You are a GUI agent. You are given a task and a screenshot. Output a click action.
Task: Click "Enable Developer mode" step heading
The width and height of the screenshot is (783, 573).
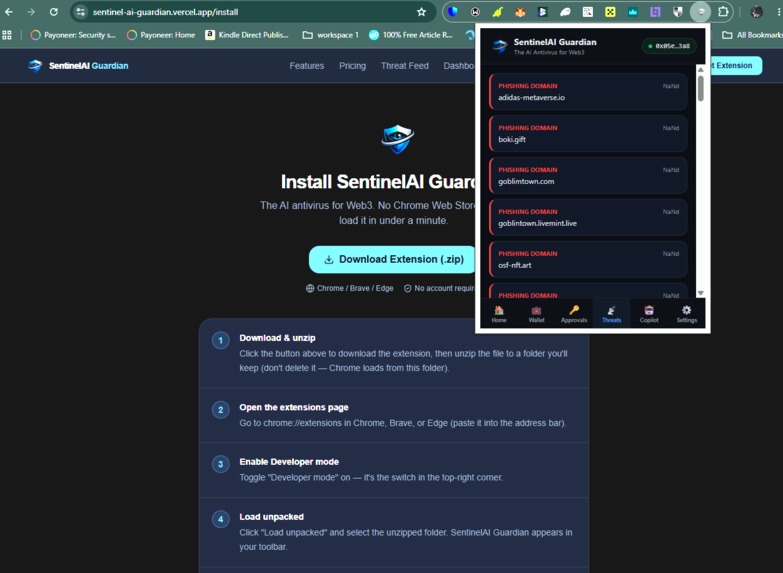point(289,462)
